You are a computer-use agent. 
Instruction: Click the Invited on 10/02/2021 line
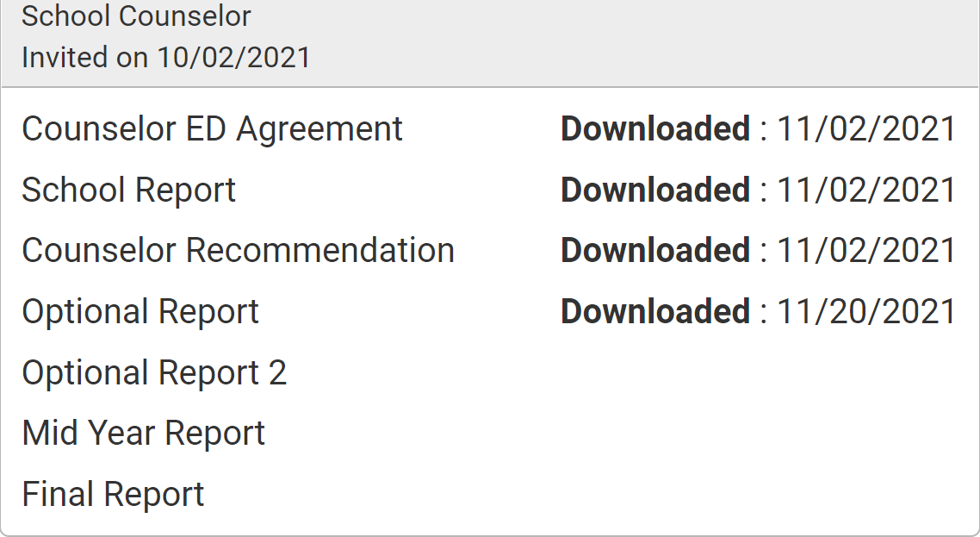(166, 58)
